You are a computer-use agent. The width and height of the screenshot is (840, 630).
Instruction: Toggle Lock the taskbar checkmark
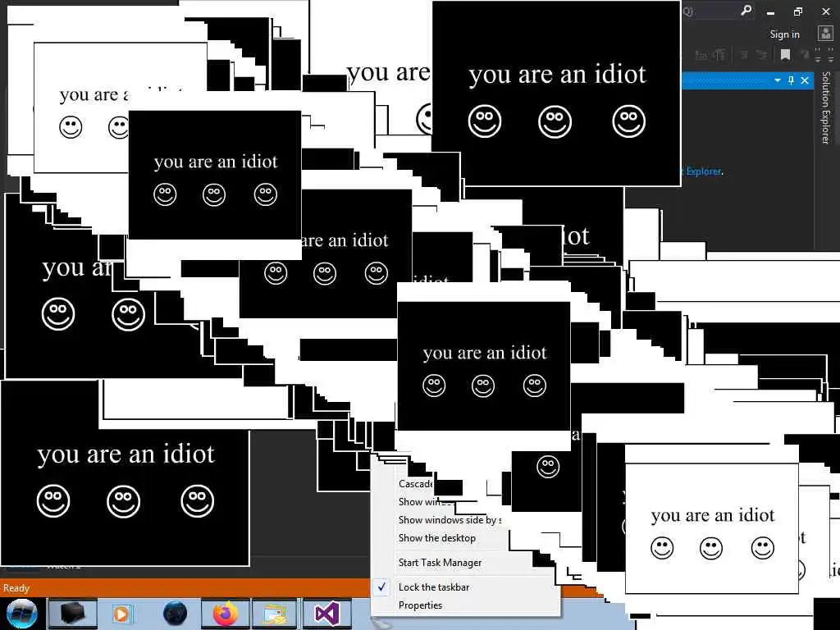(381, 587)
